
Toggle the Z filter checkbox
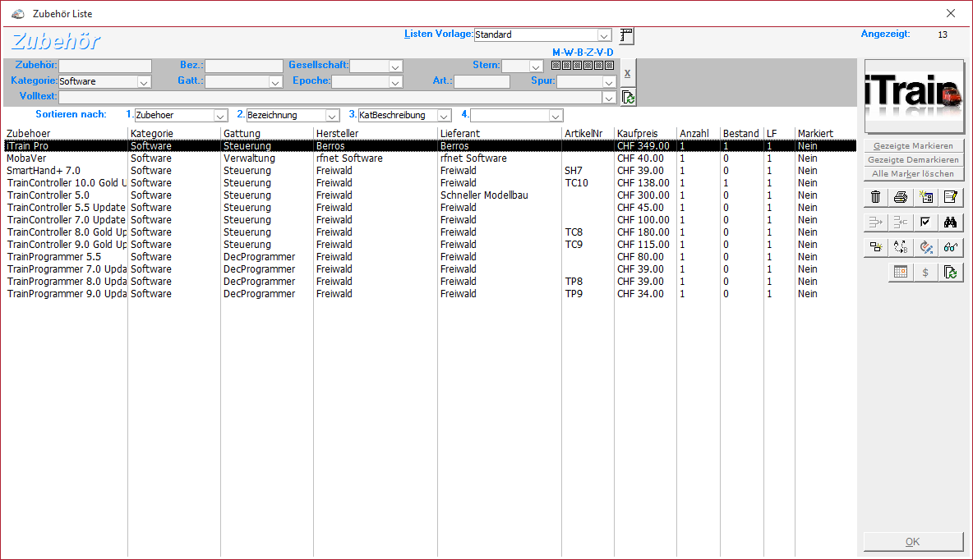coord(588,65)
